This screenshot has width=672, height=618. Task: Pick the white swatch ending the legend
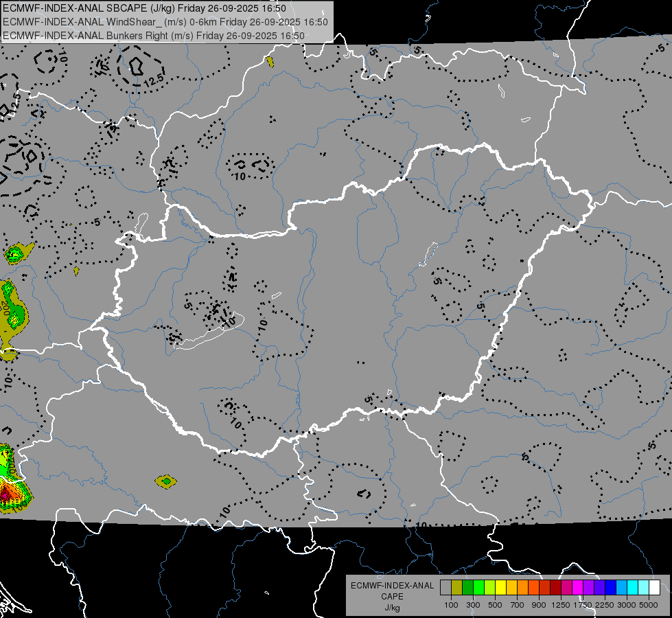pos(655,587)
